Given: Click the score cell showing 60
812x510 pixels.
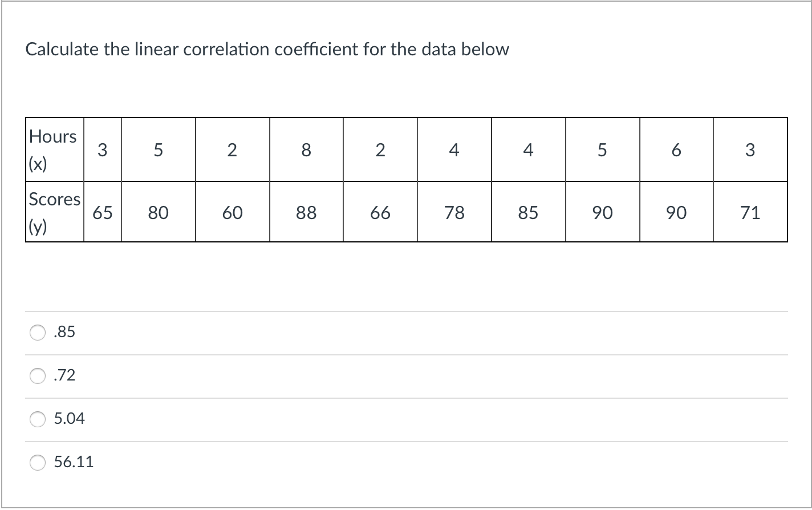Looking at the screenshot, I should [x=233, y=212].
